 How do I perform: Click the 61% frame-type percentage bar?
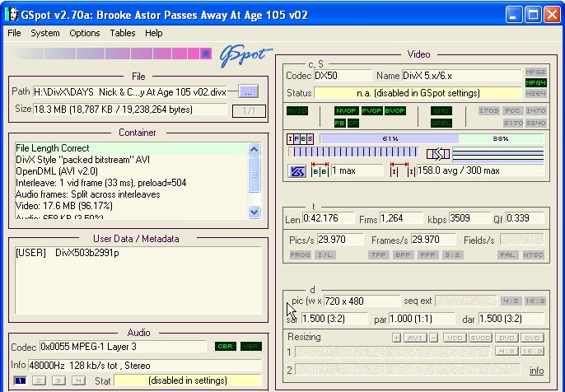click(x=389, y=138)
